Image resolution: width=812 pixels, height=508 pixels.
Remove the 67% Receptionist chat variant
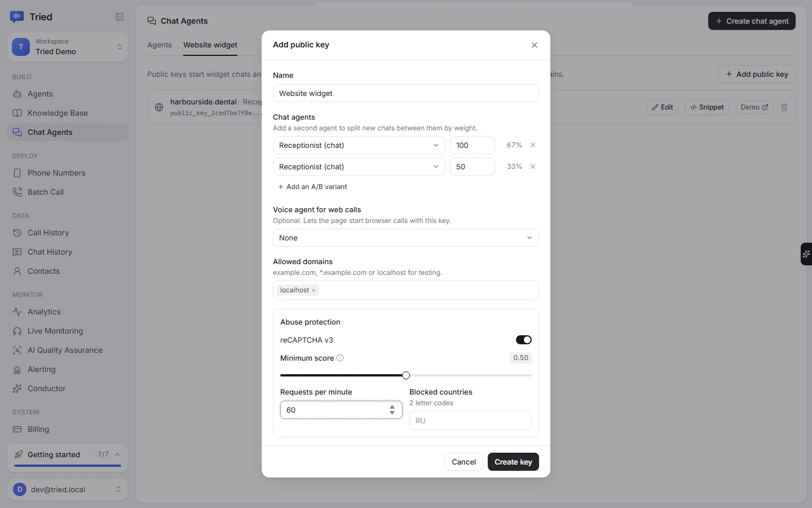(533, 145)
